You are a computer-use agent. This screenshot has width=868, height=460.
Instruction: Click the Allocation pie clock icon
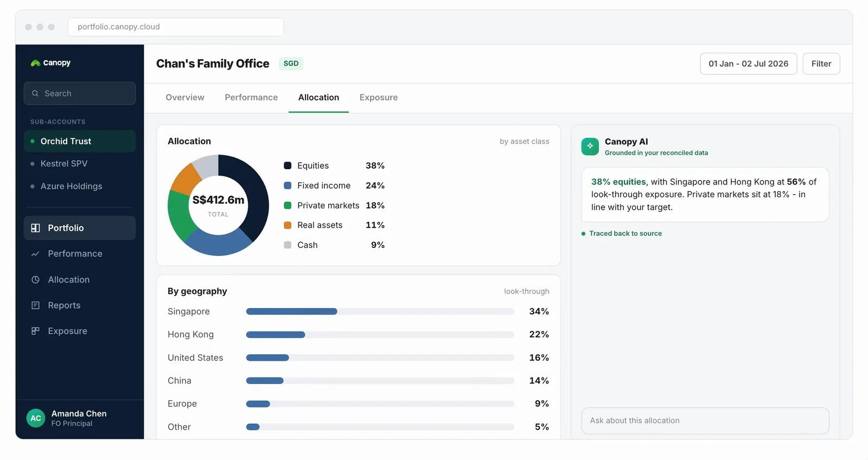point(35,280)
